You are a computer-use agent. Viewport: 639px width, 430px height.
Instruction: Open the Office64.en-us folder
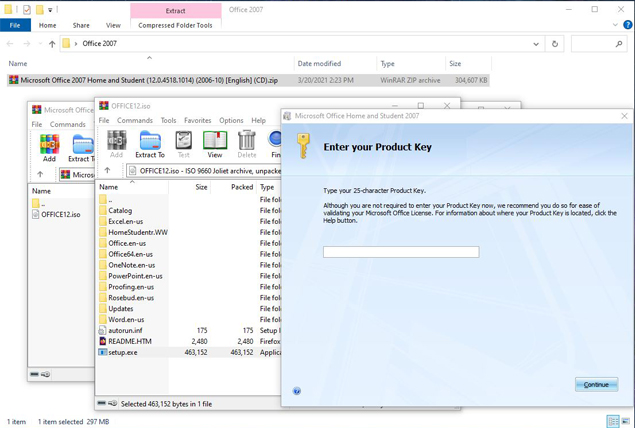pyautogui.click(x=130, y=254)
